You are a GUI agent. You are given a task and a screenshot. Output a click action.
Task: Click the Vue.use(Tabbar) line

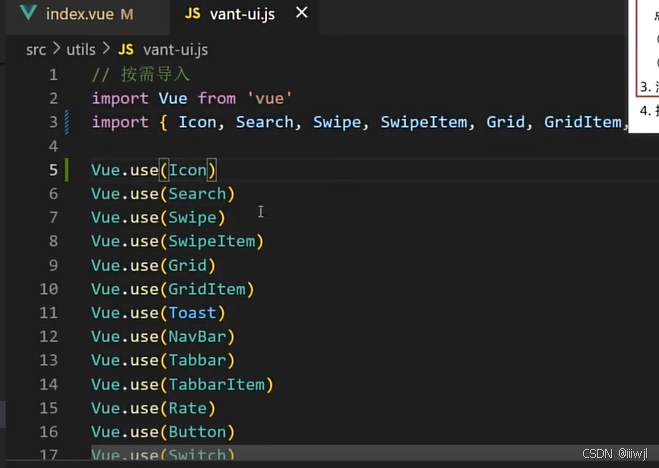click(x=163, y=360)
